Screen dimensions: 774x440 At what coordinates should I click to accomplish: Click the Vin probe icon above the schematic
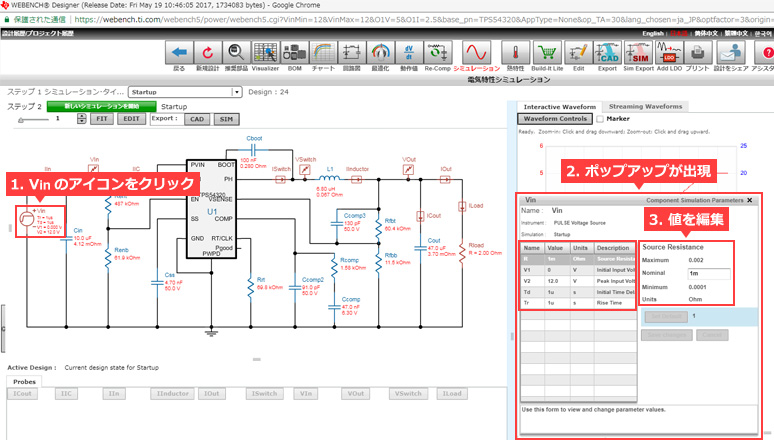(x=93, y=169)
